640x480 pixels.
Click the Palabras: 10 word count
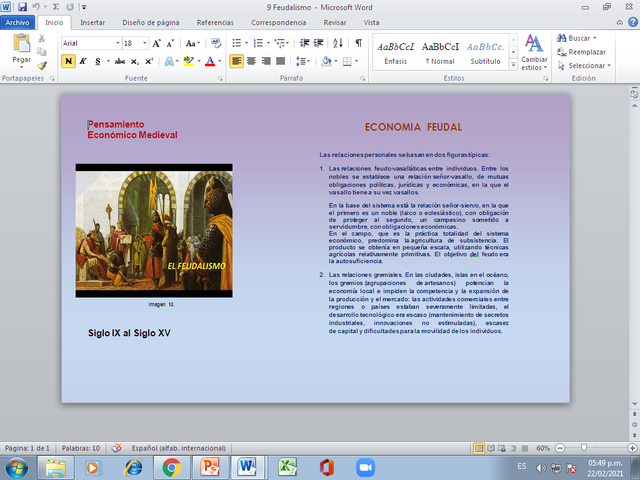80,448
